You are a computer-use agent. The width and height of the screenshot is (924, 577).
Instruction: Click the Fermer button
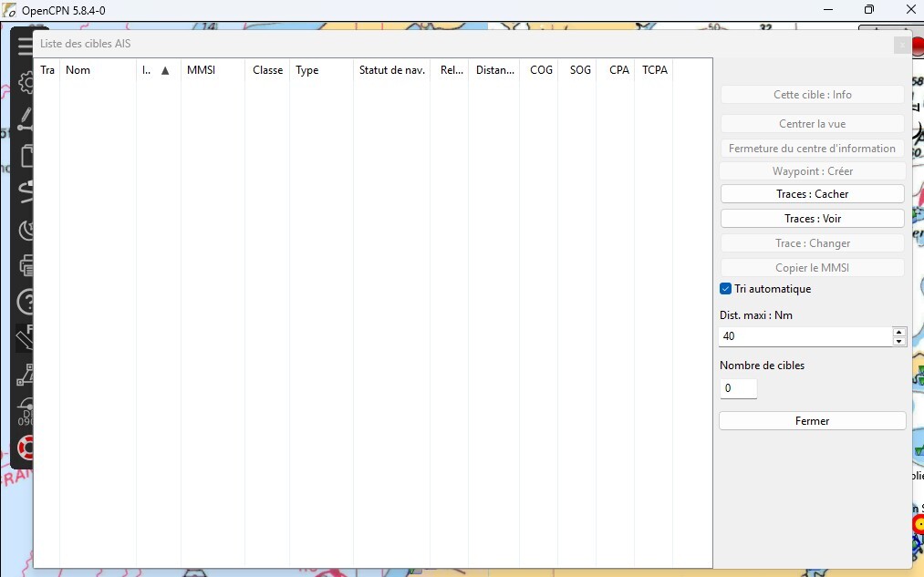tap(812, 421)
